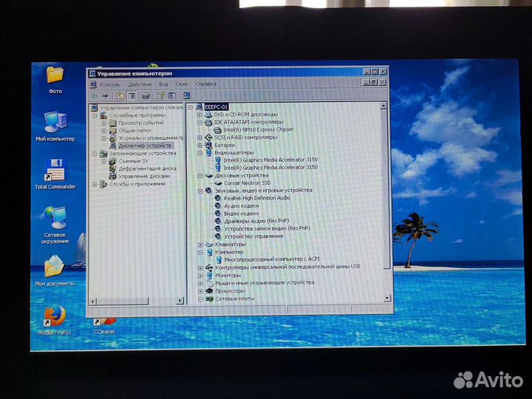Select Corsair Neutron SSD device

248,183
